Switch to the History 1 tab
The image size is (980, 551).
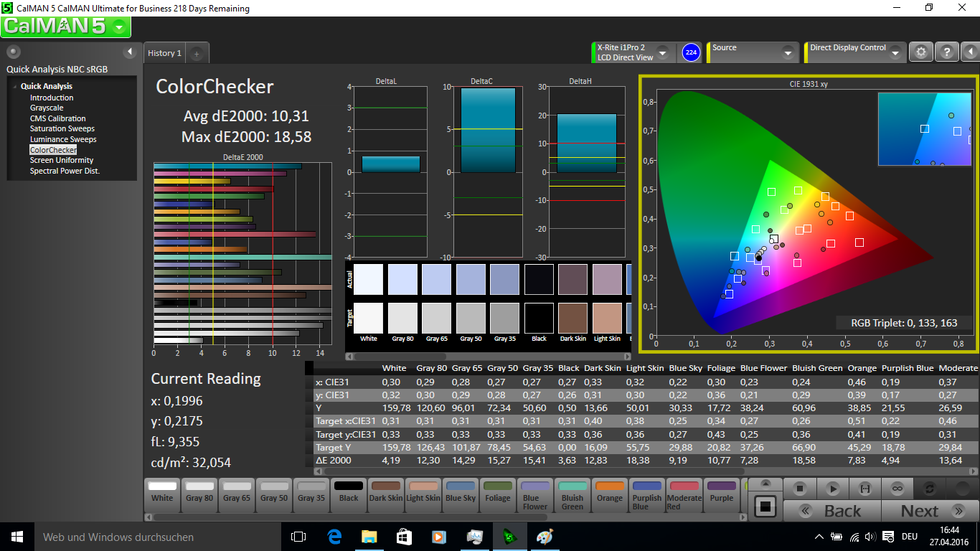point(164,53)
